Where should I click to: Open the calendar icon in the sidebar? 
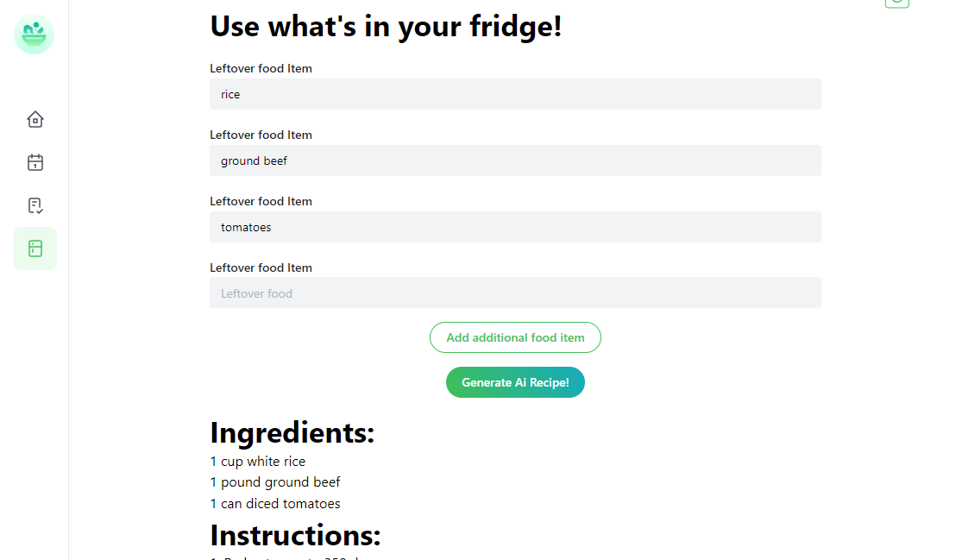35,162
